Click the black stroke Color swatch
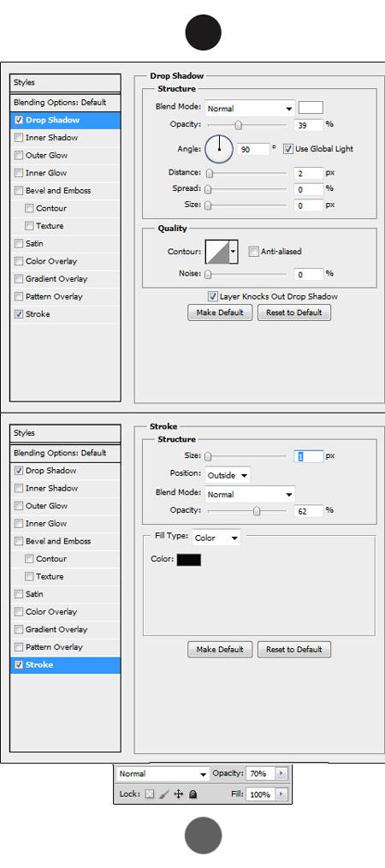The image size is (385, 868). click(x=189, y=560)
